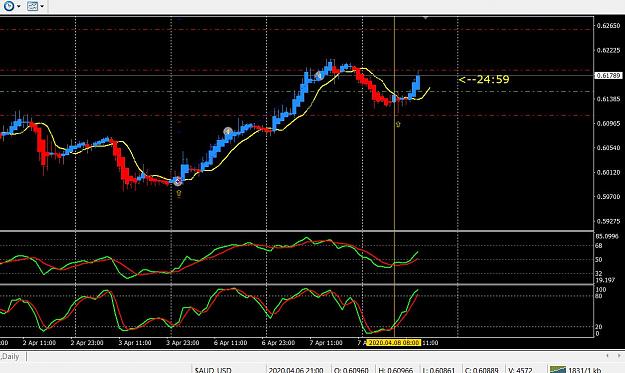
Task: Click the grey circle marker near 6 Apr 11:00
Action: point(228,132)
